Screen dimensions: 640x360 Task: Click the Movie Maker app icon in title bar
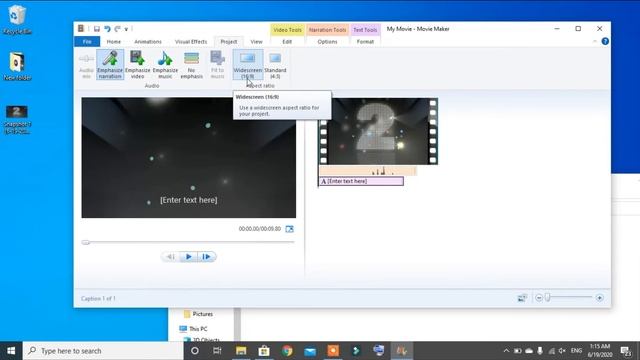[x=80, y=29]
